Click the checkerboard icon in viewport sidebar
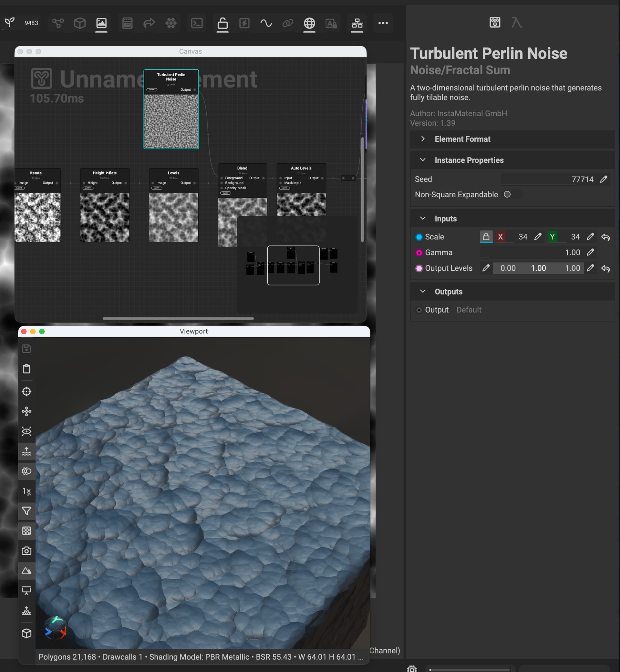Viewport: 620px width, 672px height. pos(26,531)
